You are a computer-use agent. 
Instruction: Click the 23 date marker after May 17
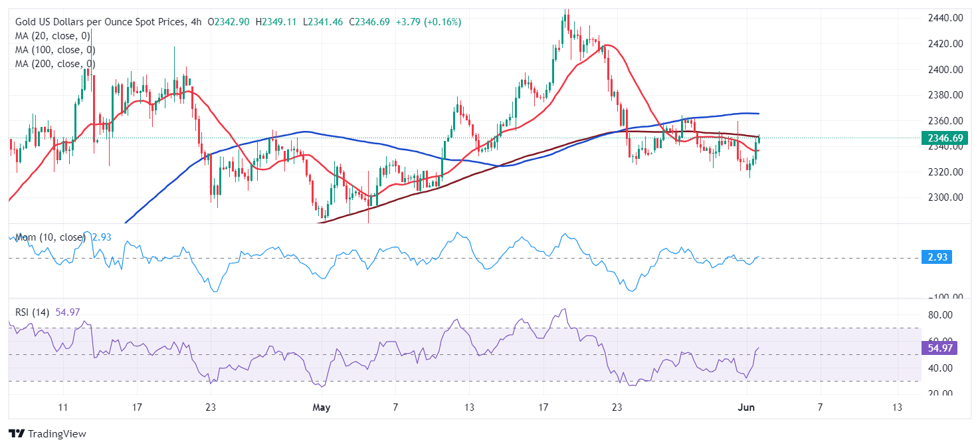pos(617,407)
